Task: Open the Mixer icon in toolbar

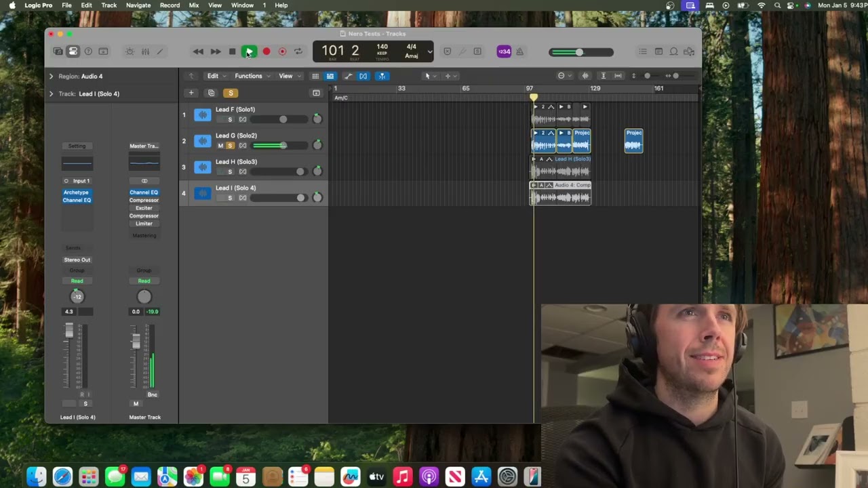Action: 145,52
